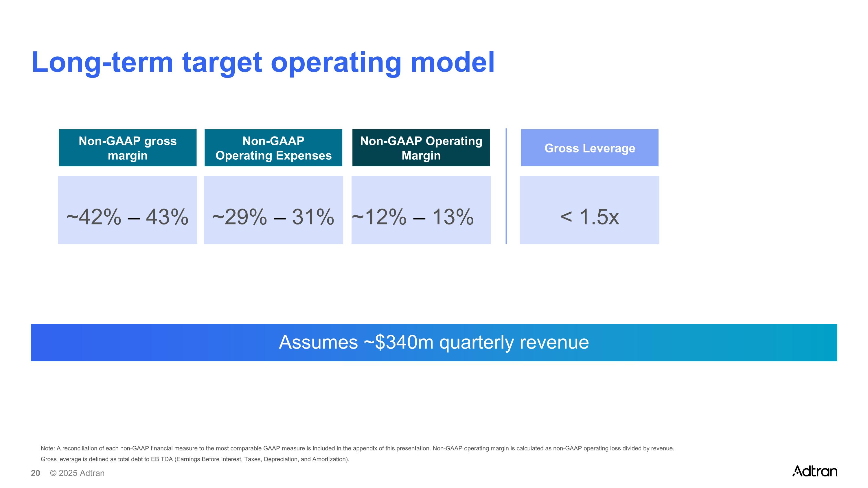The width and height of the screenshot is (868, 488).
Task: Select the Non-GAAP Operating Expenses header box
Action: pos(273,148)
